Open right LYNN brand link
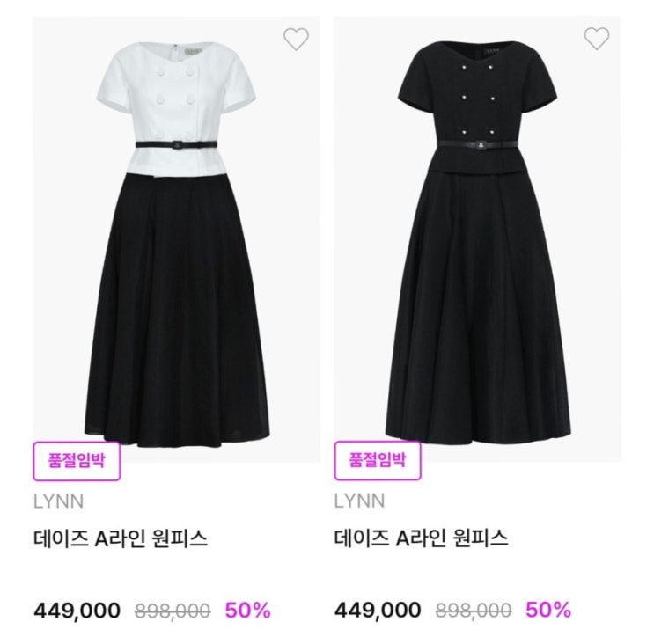Viewport: 654px width, 644px height. pyautogui.click(x=360, y=501)
